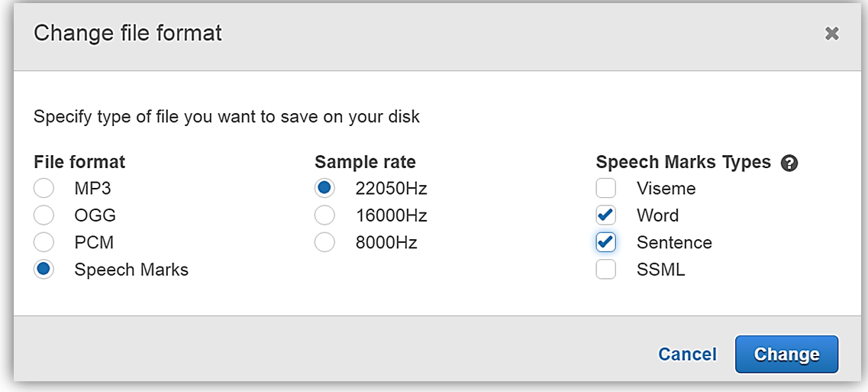Click the Cancel link
The width and height of the screenshot is (868, 392).
[x=687, y=355]
